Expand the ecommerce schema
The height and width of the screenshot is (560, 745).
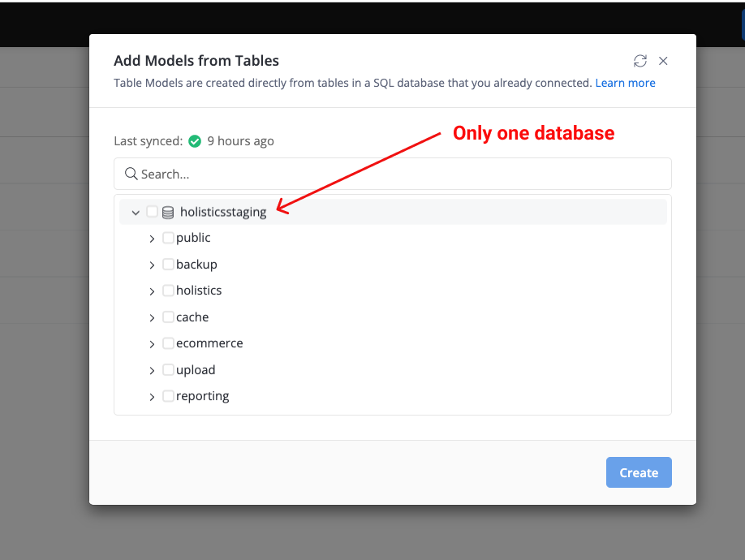(x=152, y=342)
